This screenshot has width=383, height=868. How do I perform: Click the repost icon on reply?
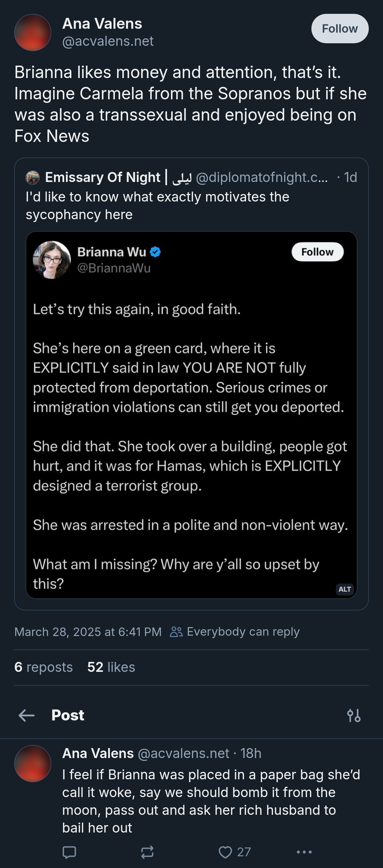pyautogui.click(x=147, y=852)
